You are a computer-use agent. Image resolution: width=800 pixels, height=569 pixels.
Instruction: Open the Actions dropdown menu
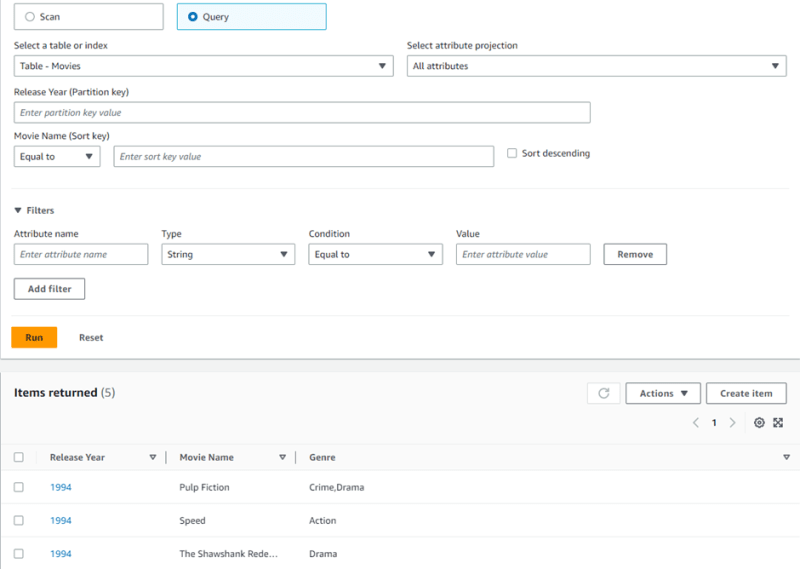663,393
